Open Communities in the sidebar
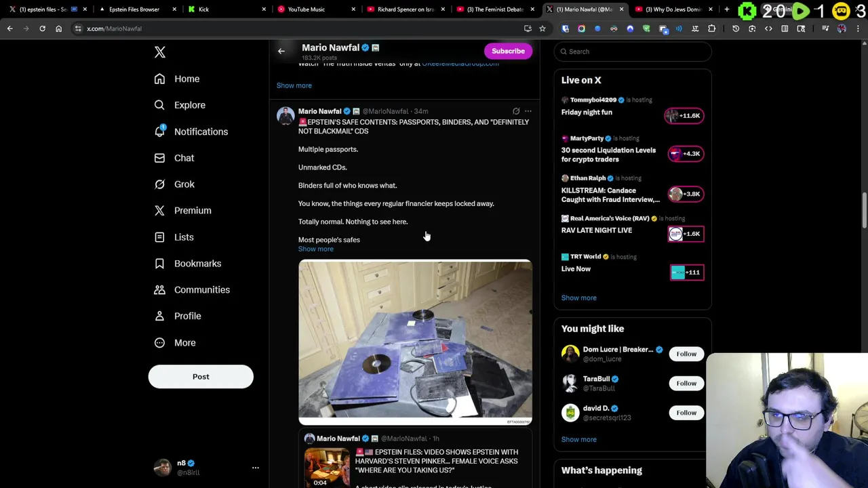868x488 pixels. pos(192,290)
